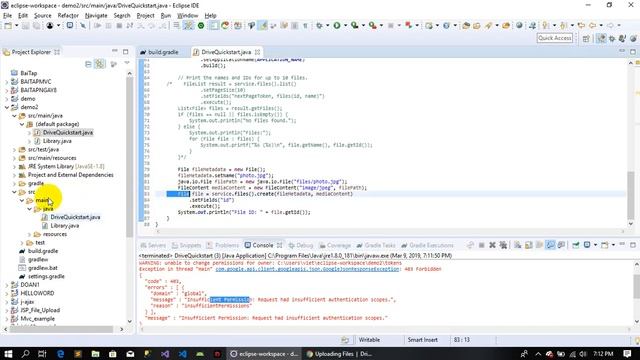
Task: Click the taskbar clock showing 7:12 PM
Action: point(603,353)
